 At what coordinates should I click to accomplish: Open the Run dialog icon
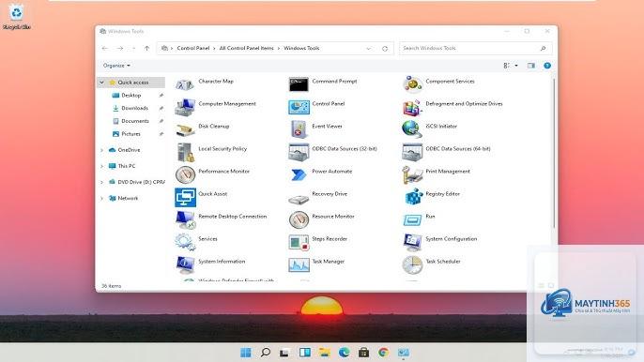pos(412,220)
